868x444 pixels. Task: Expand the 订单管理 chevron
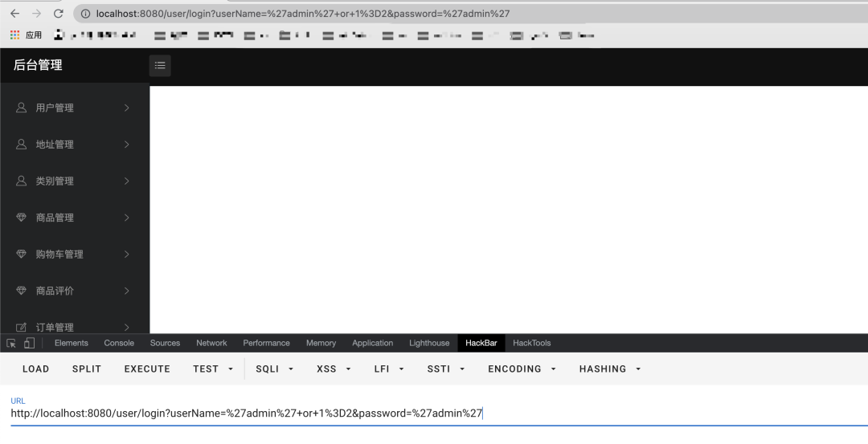pyautogui.click(x=127, y=328)
